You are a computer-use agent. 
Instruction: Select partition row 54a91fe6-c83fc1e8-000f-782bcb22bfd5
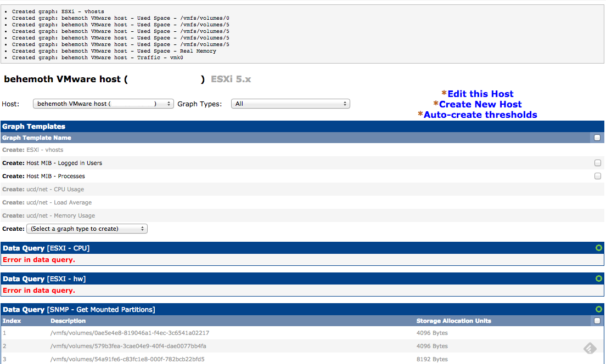click(302, 359)
